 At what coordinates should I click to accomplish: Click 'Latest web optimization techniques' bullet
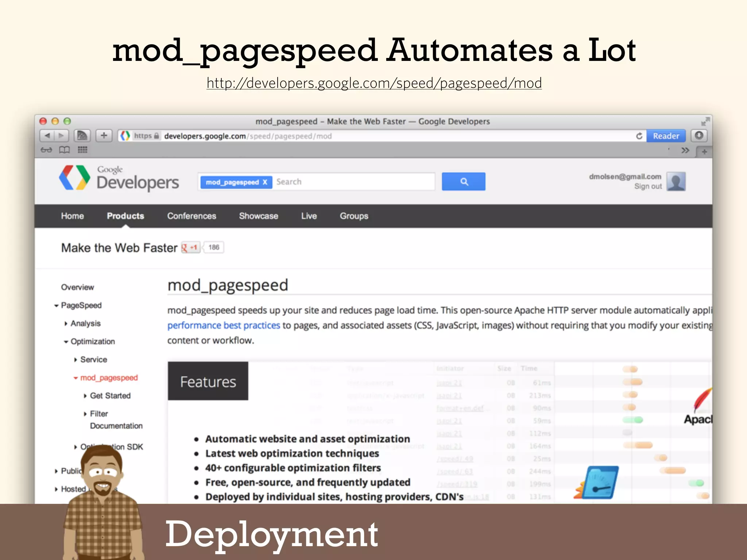click(292, 453)
